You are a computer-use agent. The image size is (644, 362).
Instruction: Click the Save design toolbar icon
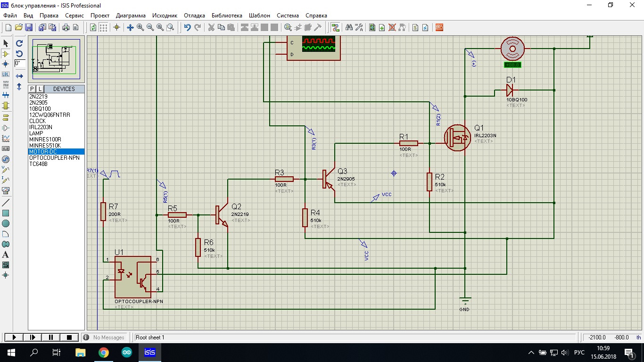29,27
